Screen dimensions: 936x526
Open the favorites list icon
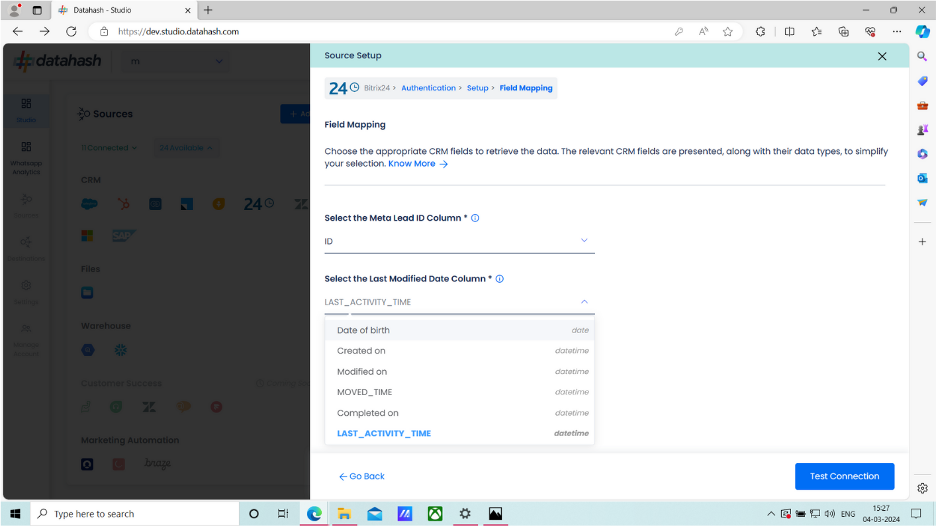click(x=816, y=32)
